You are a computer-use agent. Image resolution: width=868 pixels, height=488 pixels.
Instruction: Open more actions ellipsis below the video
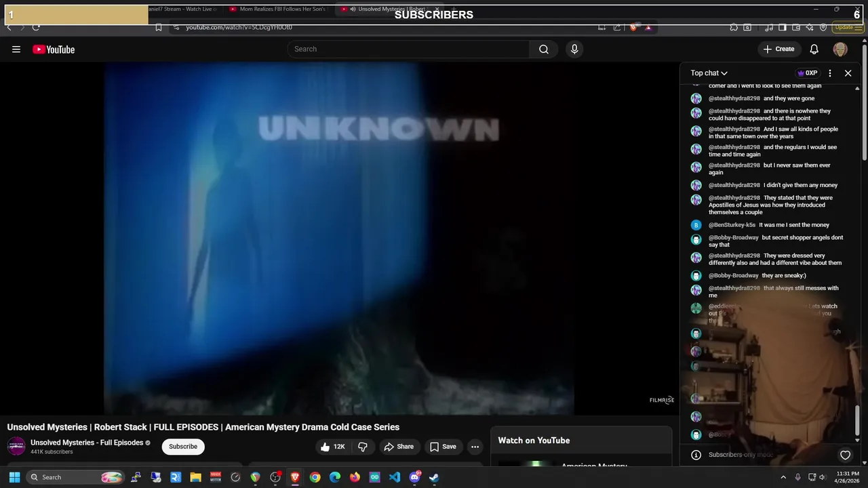475,447
